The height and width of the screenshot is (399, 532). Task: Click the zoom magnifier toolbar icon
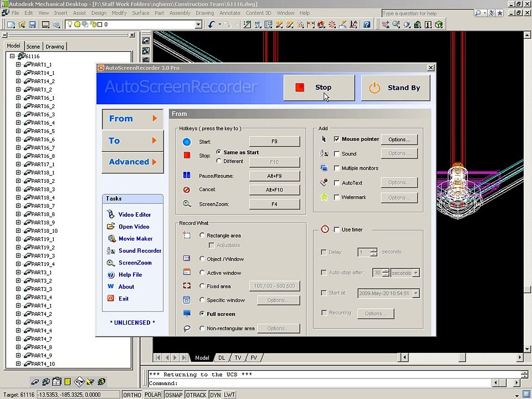point(396,24)
